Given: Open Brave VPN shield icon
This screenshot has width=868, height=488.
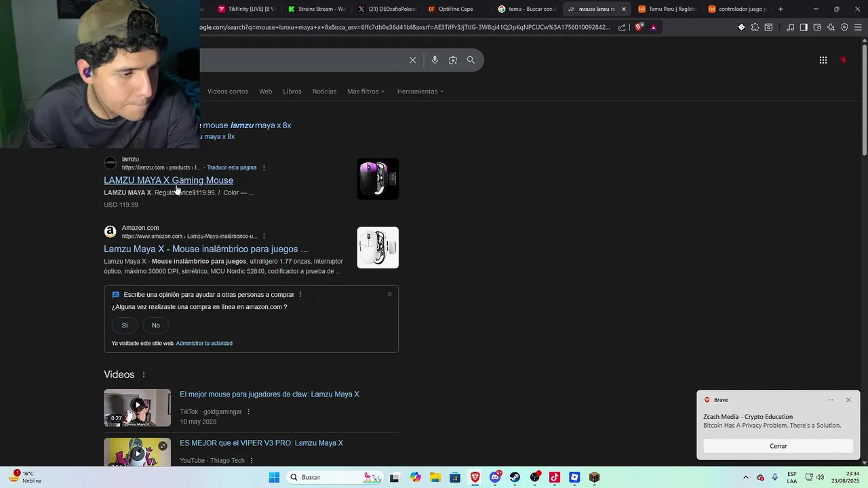Looking at the screenshot, I should click(x=844, y=27).
